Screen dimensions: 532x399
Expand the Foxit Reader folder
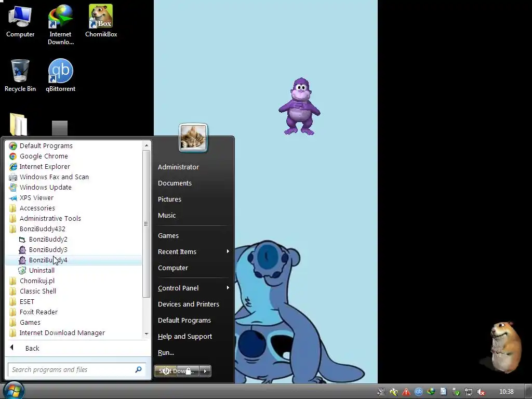tap(74, 312)
